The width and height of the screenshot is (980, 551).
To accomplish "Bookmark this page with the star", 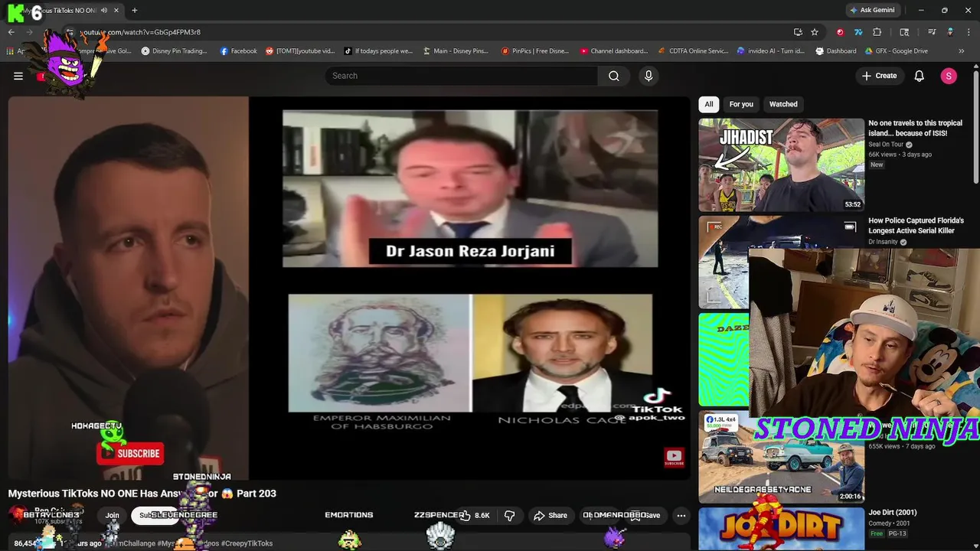I will [815, 32].
